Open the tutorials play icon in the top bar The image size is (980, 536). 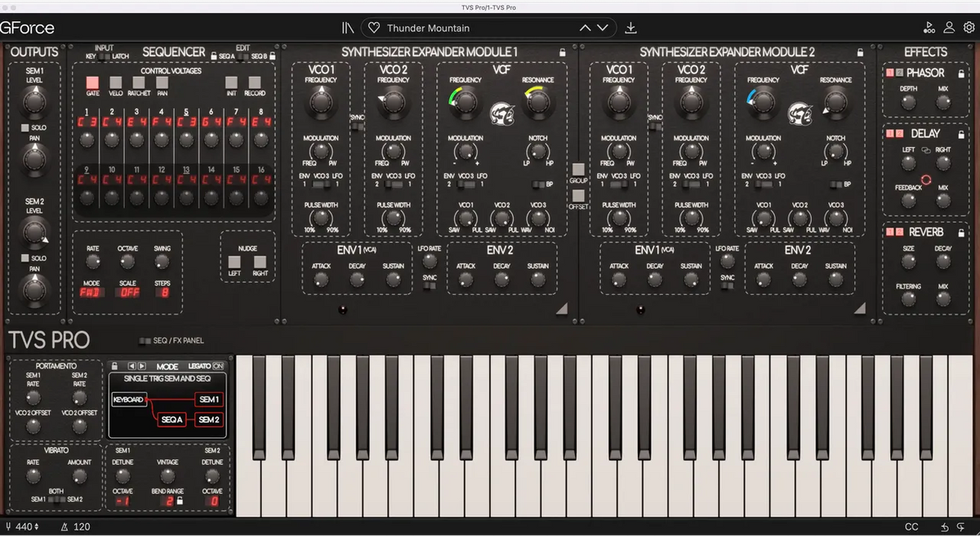tap(929, 28)
